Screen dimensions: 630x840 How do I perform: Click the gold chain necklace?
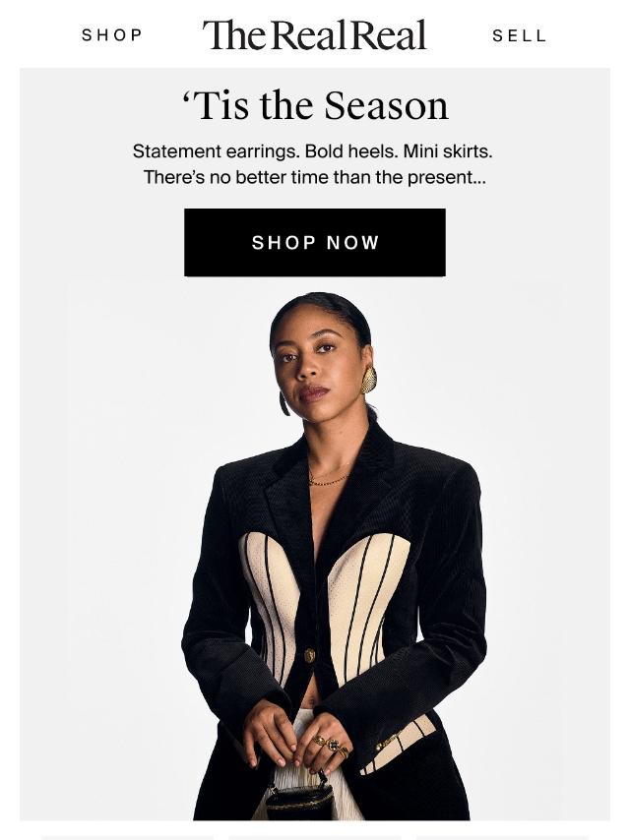tap(327, 478)
